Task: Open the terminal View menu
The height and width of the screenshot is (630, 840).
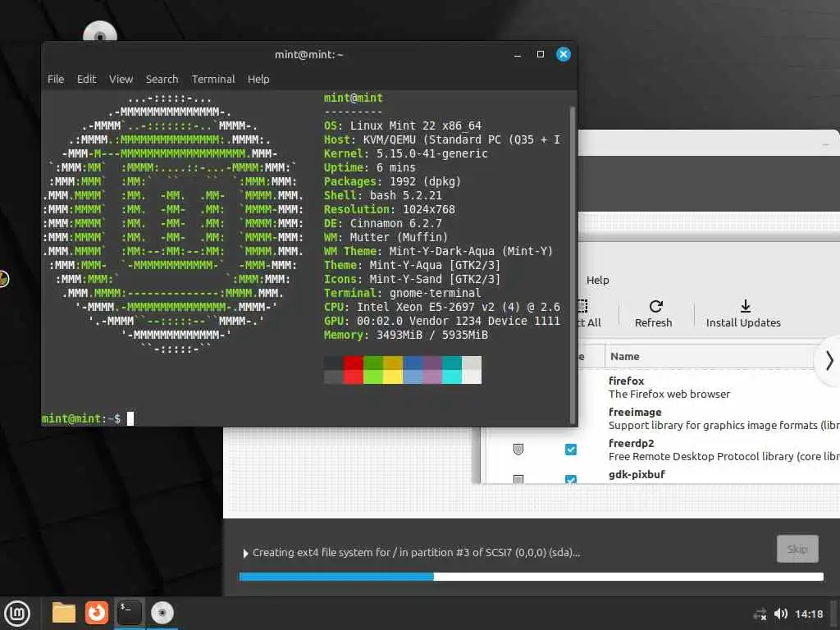Action: pyautogui.click(x=121, y=80)
